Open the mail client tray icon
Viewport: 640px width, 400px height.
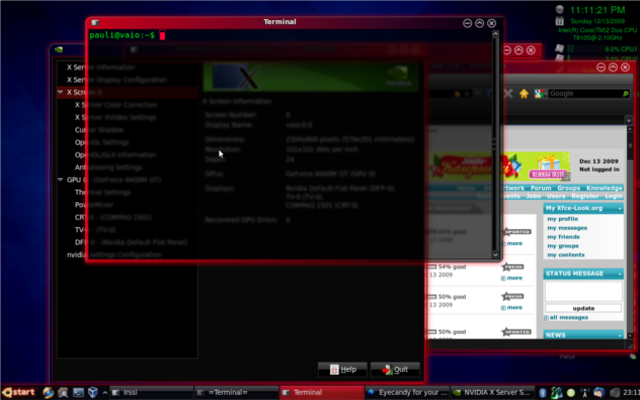click(599, 393)
